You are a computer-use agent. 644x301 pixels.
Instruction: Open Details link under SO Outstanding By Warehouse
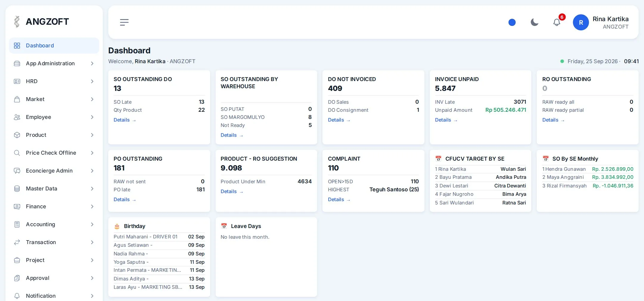pos(232,135)
